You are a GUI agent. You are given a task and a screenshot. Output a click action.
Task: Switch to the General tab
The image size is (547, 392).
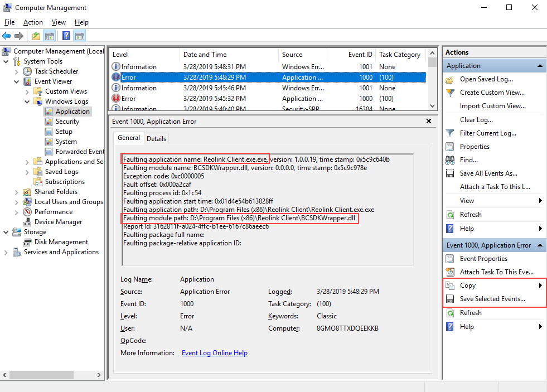tap(129, 138)
